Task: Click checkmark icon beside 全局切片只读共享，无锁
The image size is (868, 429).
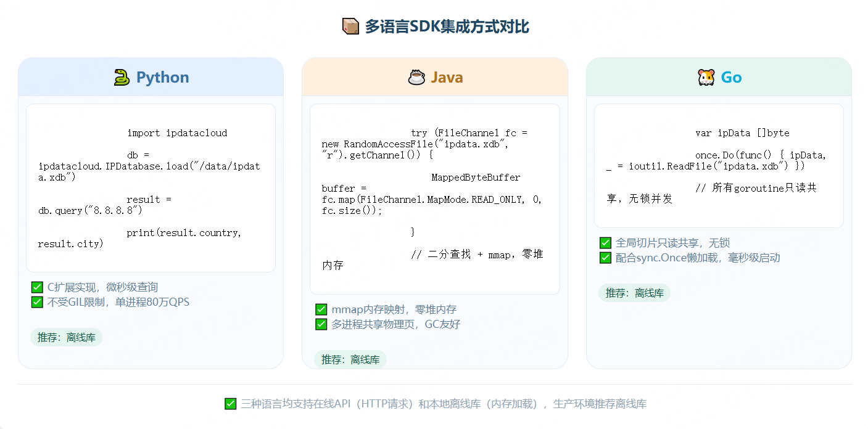Action: pyautogui.click(x=605, y=243)
